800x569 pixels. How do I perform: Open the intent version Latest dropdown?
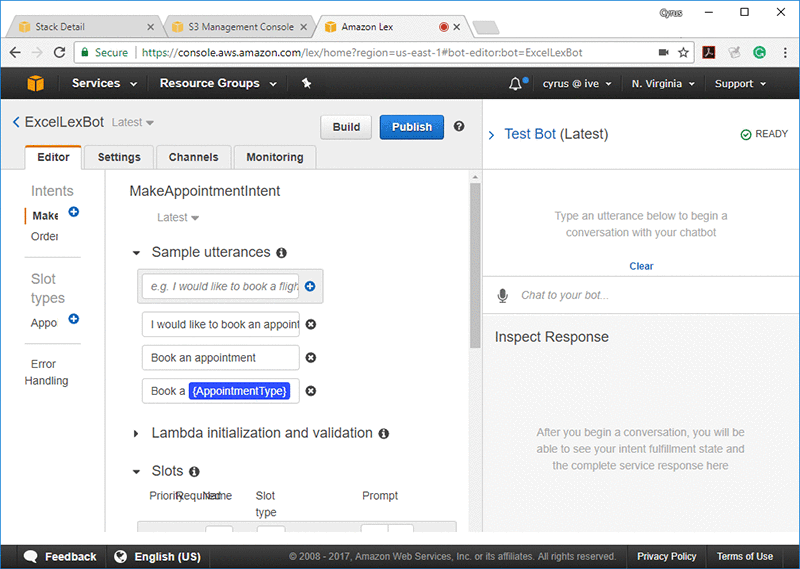pos(178,217)
